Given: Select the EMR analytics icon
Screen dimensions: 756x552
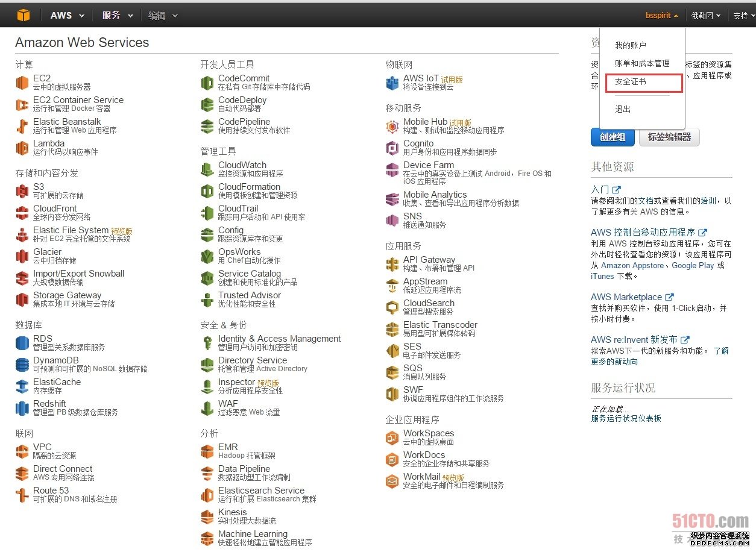Looking at the screenshot, I should pos(207,451).
